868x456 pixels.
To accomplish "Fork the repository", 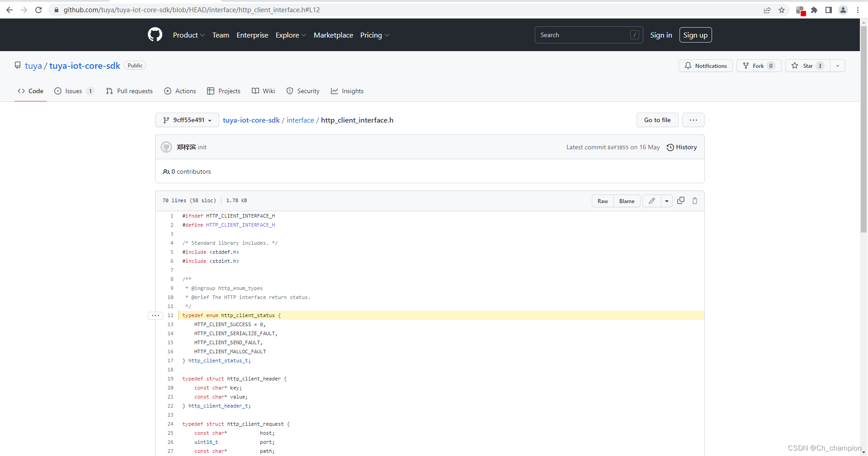I will coord(759,66).
